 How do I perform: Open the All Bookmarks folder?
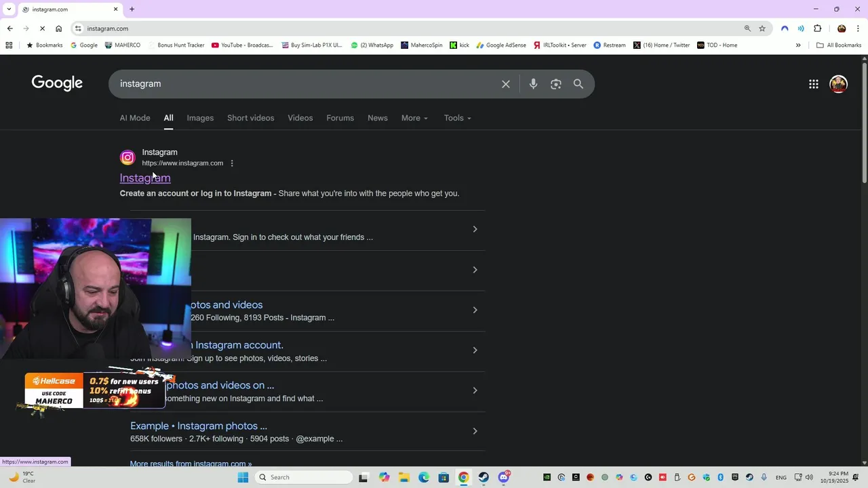[839, 45]
